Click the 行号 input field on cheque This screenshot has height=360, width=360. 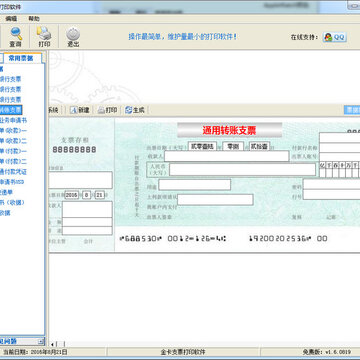332,195
